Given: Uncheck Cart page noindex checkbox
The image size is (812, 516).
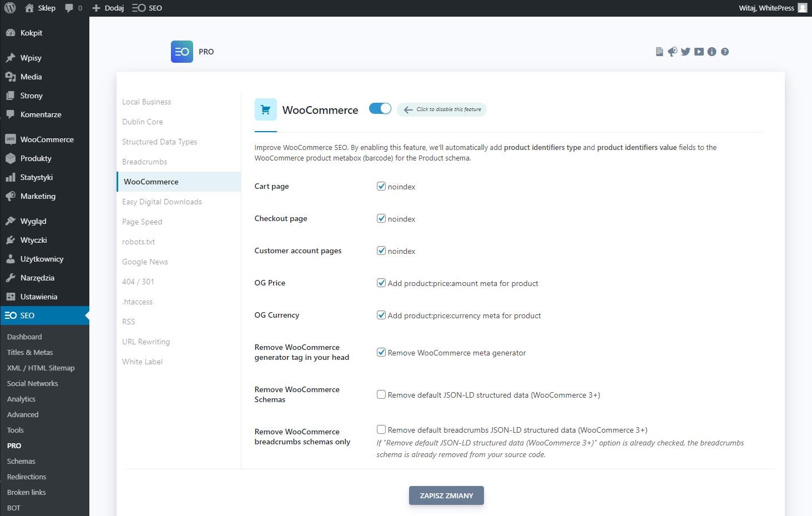Looking at the screenshot, I should click(381, 186).
